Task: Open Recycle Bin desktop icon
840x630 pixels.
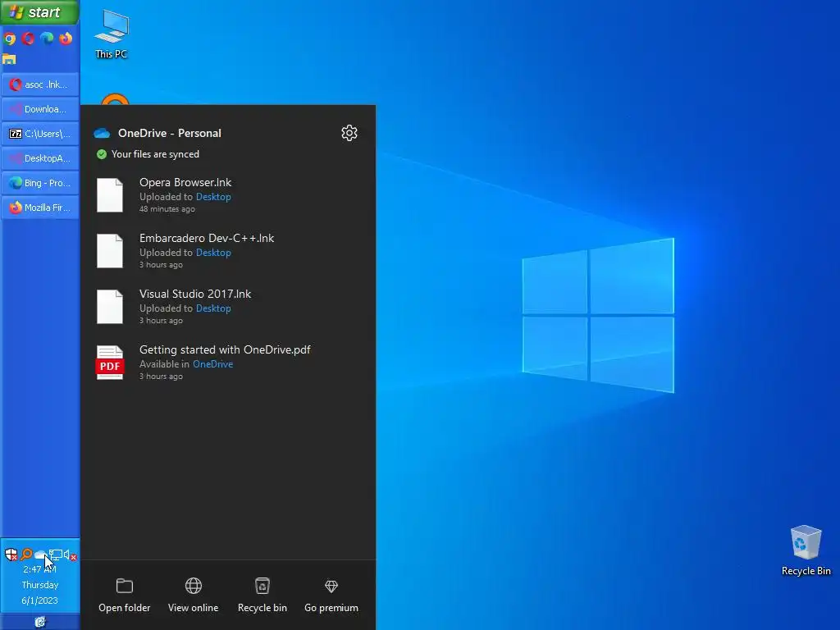Action: (x=806, y=550)
